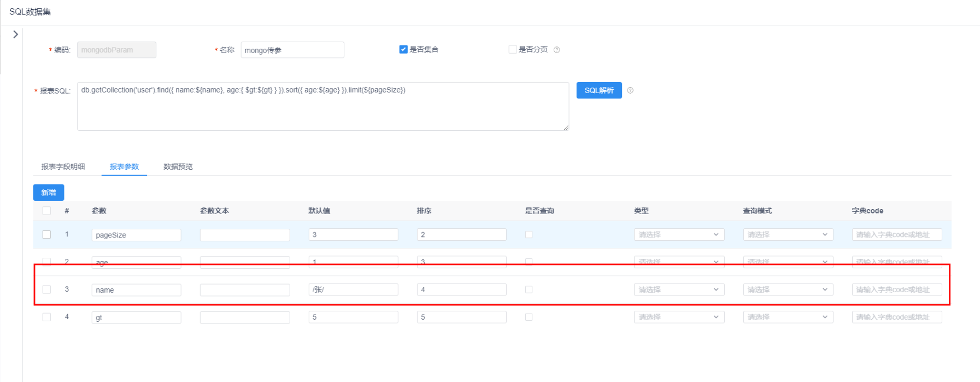
Task: Select the pageSize row checkbox
Action: pos(46,234)
